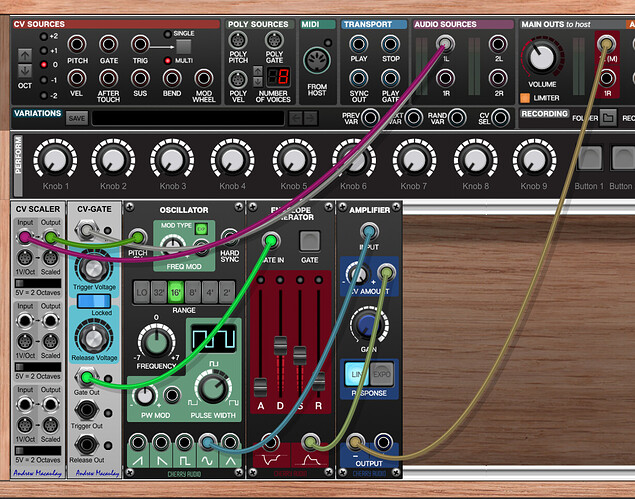The height and width of the screenshot is (499, 635).
Task: Click the VEL output jack
Action: pos(77,78)
